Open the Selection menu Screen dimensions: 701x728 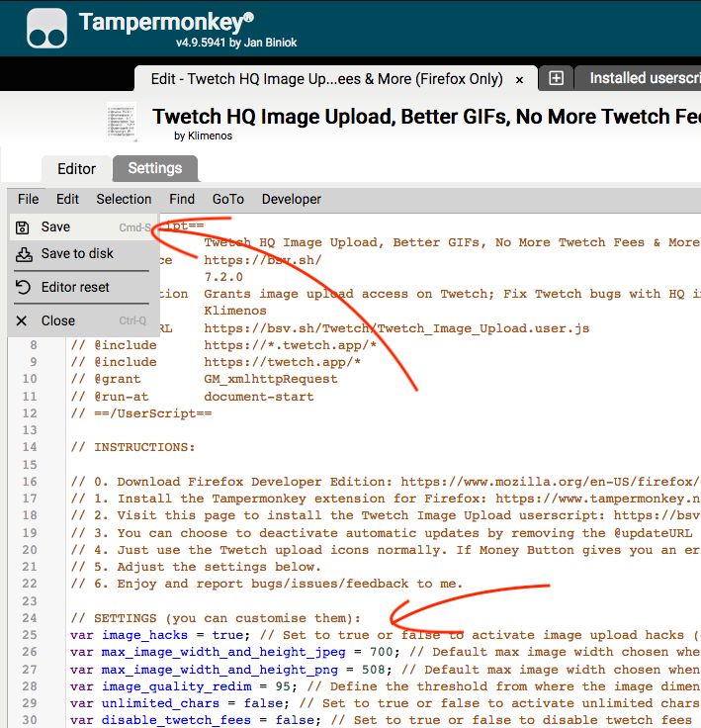[x=124, y=199]
